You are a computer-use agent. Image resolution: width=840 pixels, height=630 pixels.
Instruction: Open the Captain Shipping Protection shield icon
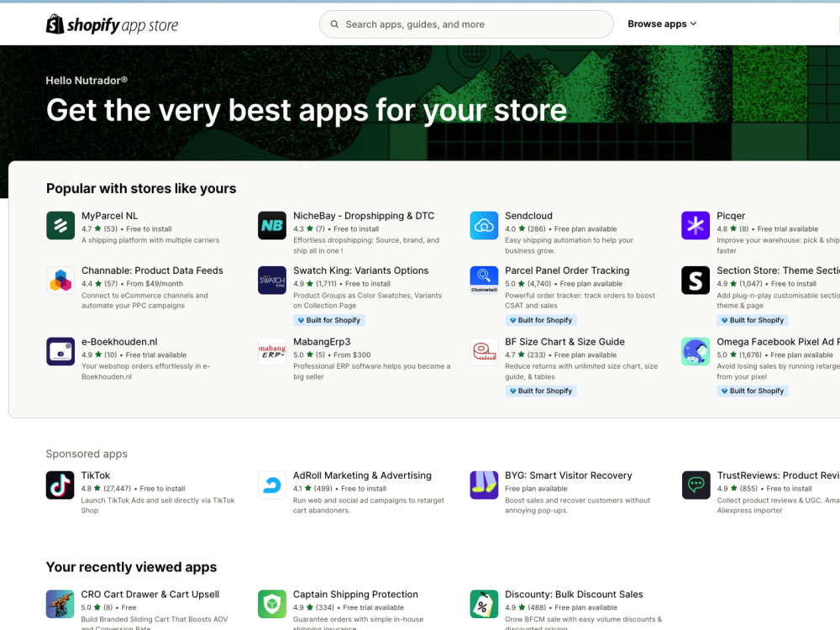[272, 604]
